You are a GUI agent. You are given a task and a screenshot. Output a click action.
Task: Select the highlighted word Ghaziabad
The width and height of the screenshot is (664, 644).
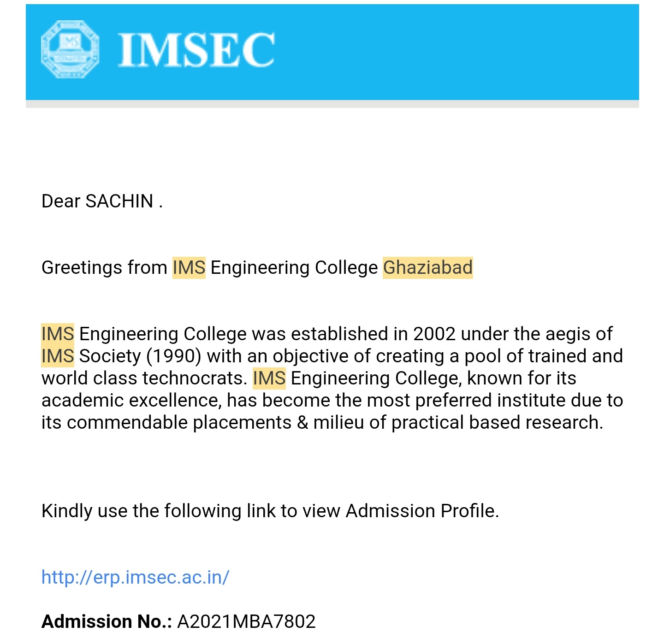click(x=428, y=267)
